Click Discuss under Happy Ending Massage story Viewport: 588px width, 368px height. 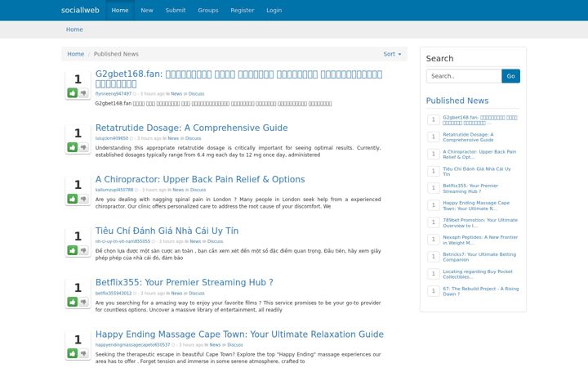click(235, 345)
